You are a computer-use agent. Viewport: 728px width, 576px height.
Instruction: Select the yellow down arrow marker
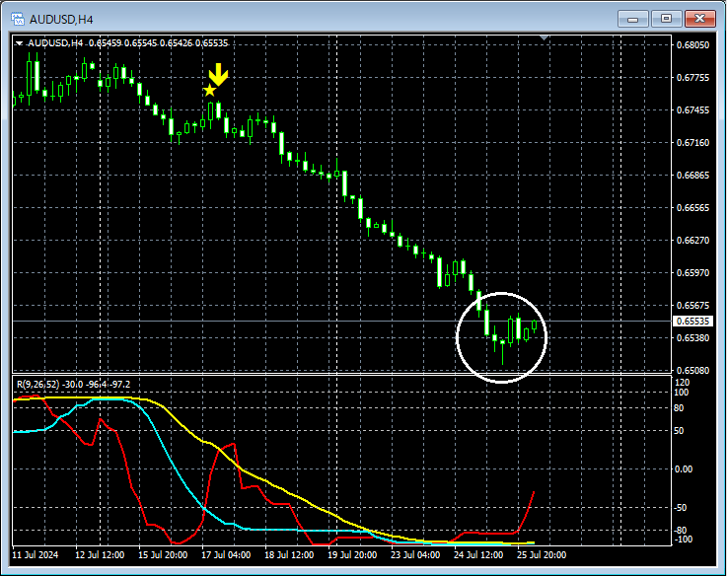pos(219,75)
